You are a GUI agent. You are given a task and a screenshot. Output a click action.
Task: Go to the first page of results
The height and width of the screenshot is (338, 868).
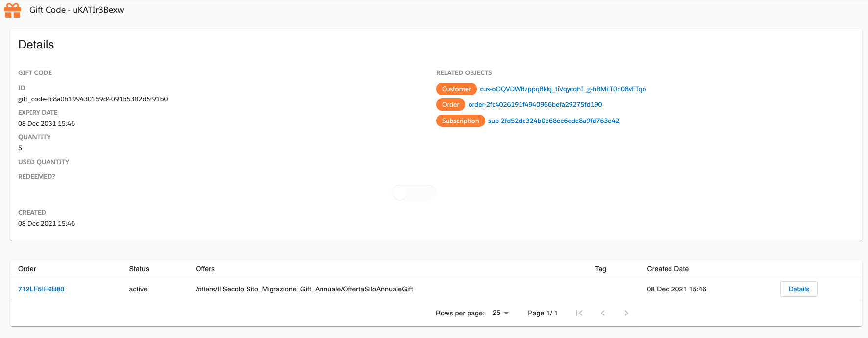coord(579,313)
